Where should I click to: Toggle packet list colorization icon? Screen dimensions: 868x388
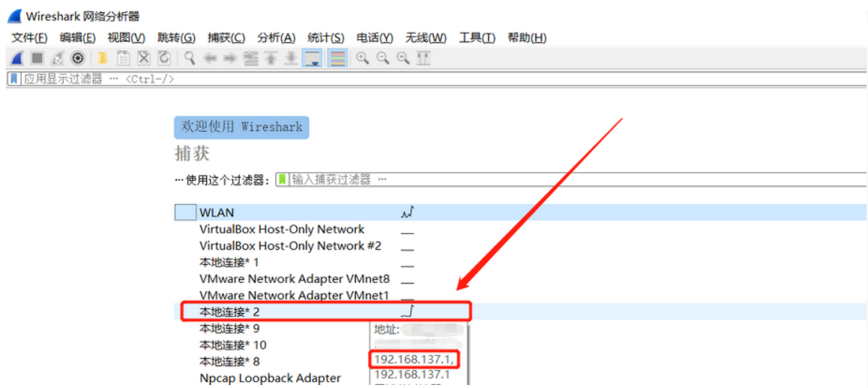(x=337, y=58)
